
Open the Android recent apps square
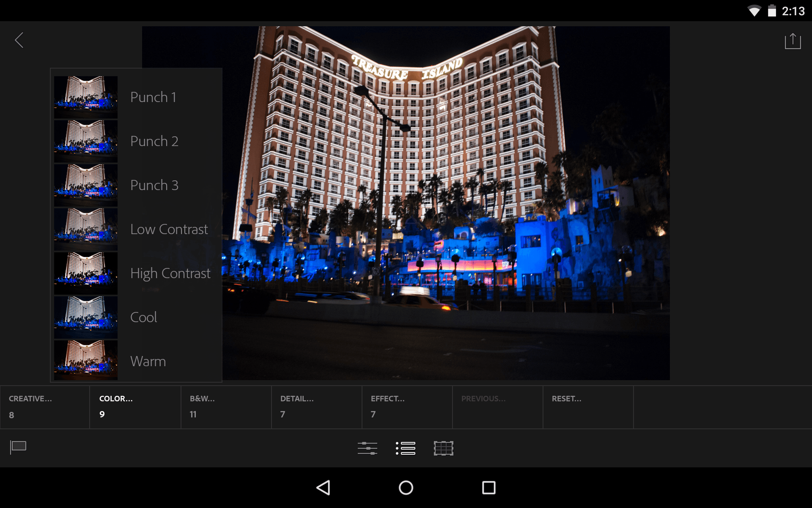point(488,488)
